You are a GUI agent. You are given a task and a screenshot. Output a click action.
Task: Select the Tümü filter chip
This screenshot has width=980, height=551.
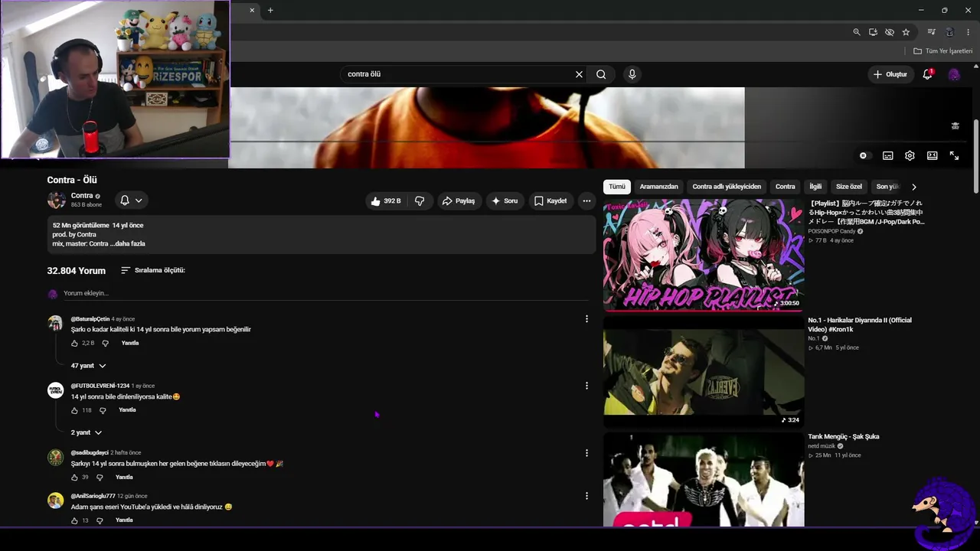pos(617,187)
